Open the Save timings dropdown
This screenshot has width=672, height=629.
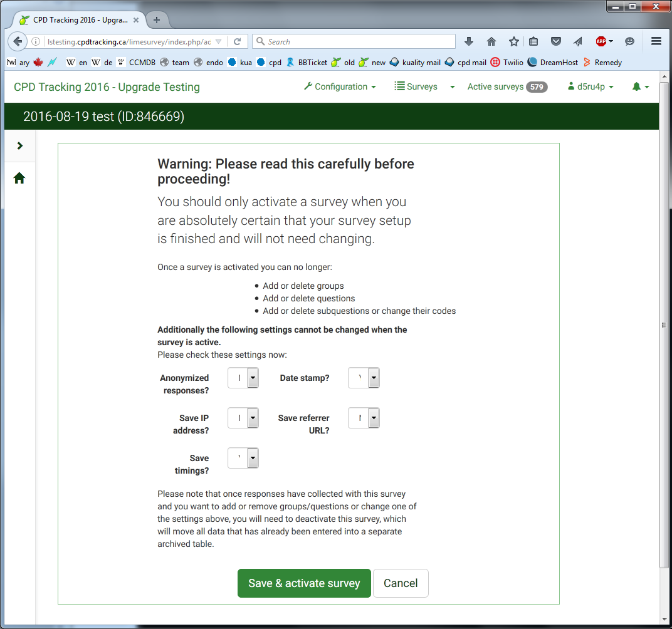pos(243,458)
